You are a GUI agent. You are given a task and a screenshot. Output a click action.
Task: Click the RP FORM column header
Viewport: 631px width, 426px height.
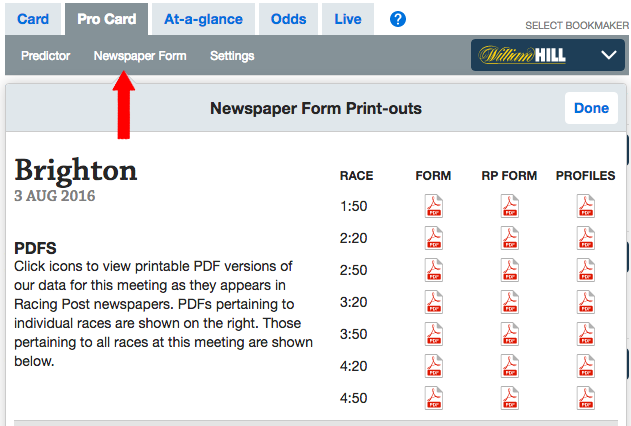(x=509, y=175)
